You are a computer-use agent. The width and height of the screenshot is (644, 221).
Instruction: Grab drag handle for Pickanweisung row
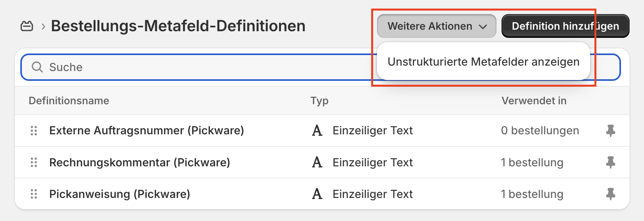[34, 194]
